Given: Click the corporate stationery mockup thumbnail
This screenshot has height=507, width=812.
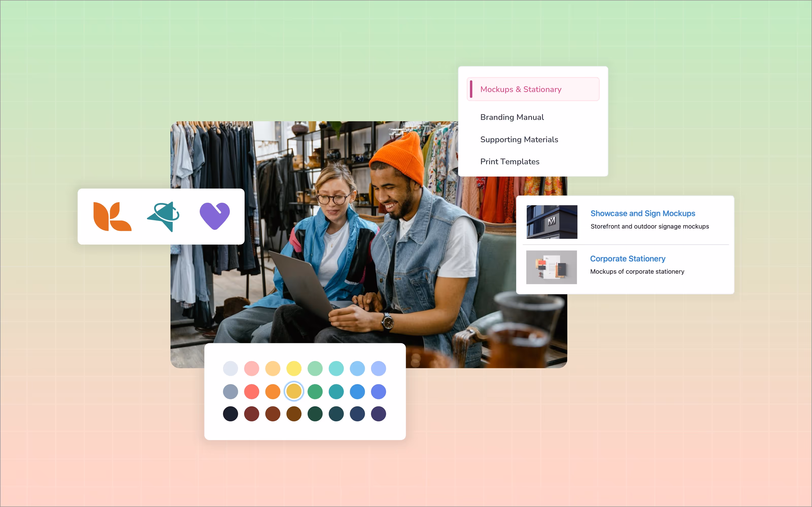Looking at the screenshot, I should [x=552, y=267].
